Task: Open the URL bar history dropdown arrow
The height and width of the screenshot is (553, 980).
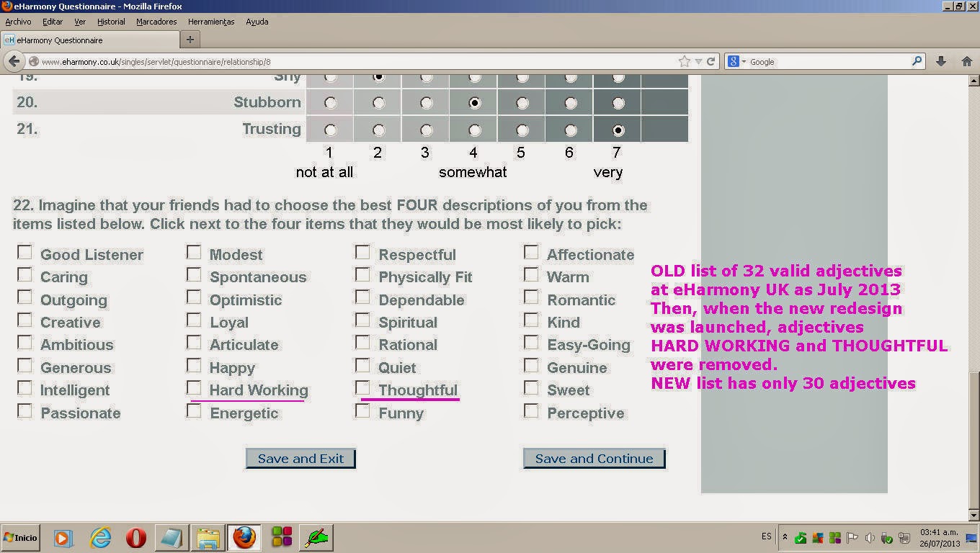Action: (x=698, y=62)
